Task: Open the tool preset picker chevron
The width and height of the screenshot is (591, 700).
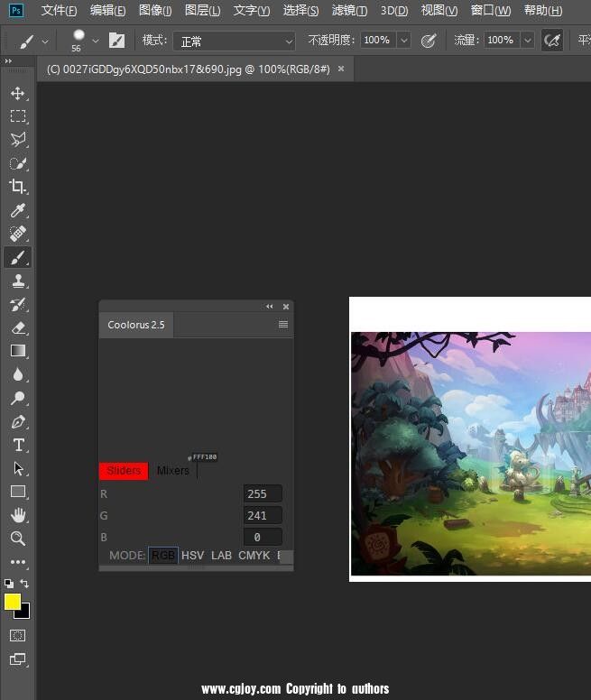Action: [45, 41]
